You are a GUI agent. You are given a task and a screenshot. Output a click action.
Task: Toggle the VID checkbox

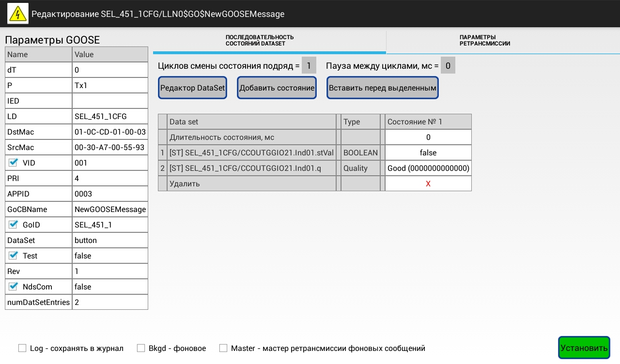pos(13,163)
